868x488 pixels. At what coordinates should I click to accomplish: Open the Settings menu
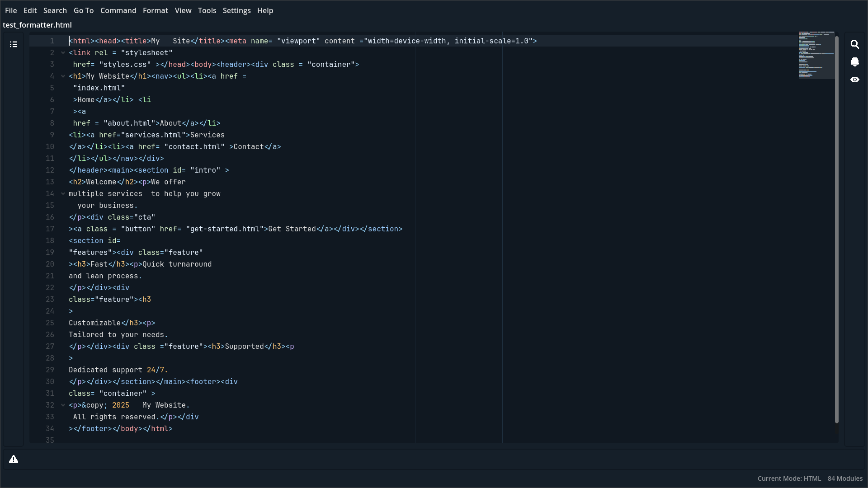(237, 10)
